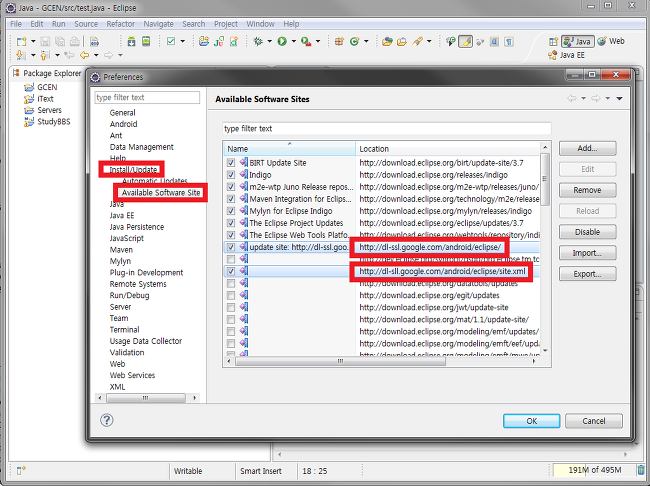Open the Window menu
Screen dimensions: 650x486
point(260,24)
